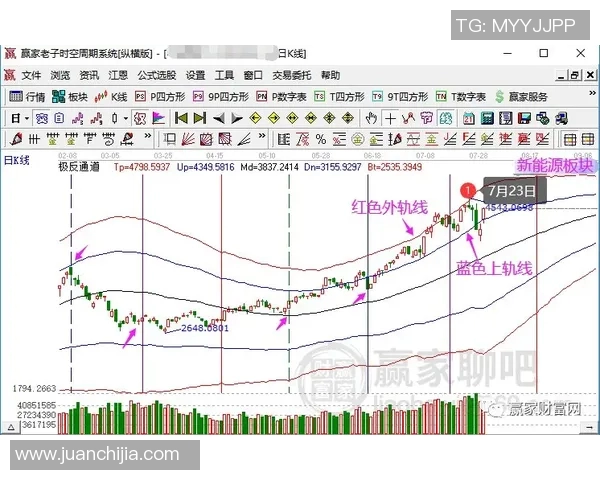The height and width of the screenshot is (480, 600).
Task: Click the floppy-disk save icon
Action: 524,119
